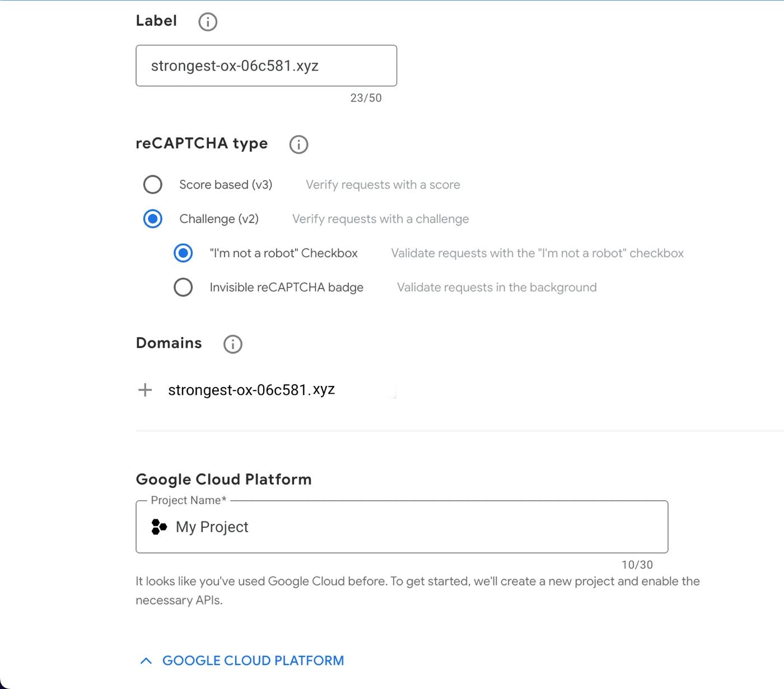Click the "Verify requests with a challenge" description
Screen dimensions: 784x689
(x=381, y=218)
